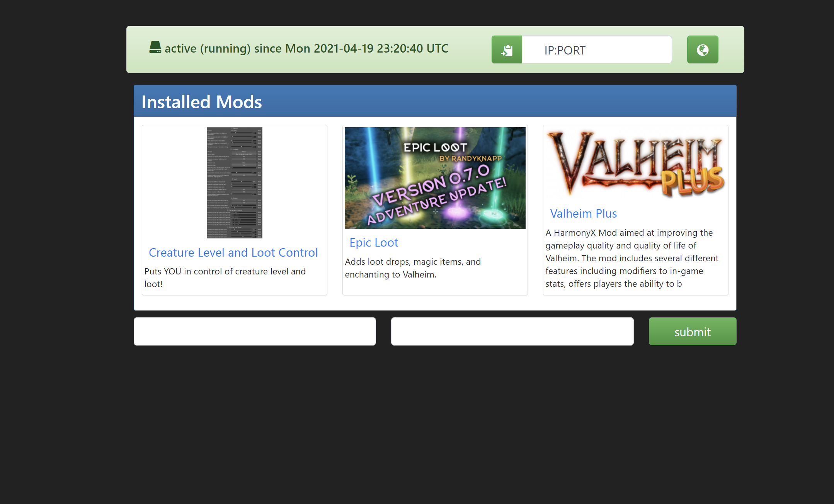Click the green submit button

692,332
